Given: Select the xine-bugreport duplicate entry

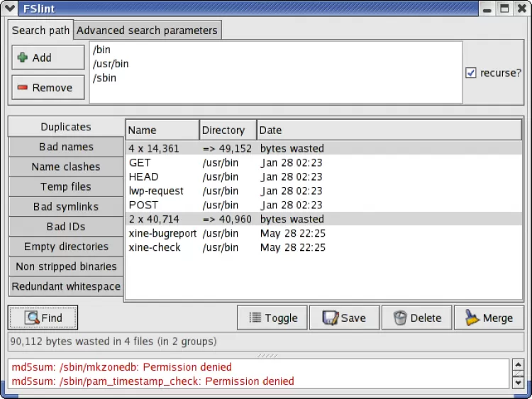Looking at the screenshot, I should coord(162,233).
